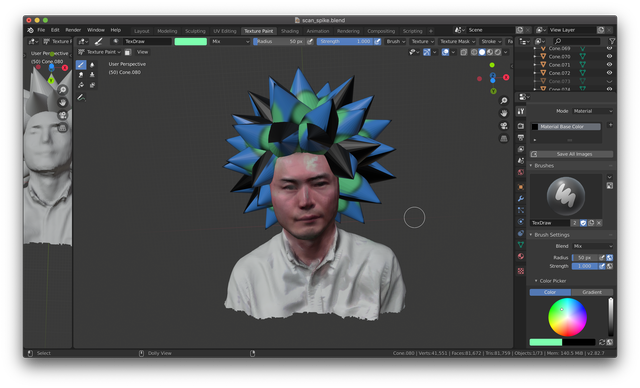The image size is (640, 388).
Task: Select Gradient color mode button
Action: pos(592,292)
